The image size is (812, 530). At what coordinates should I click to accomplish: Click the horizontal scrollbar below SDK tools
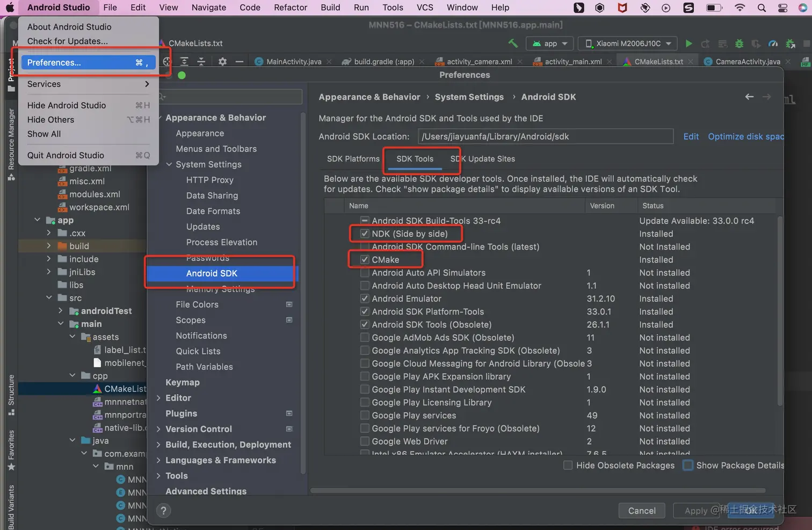538,490
